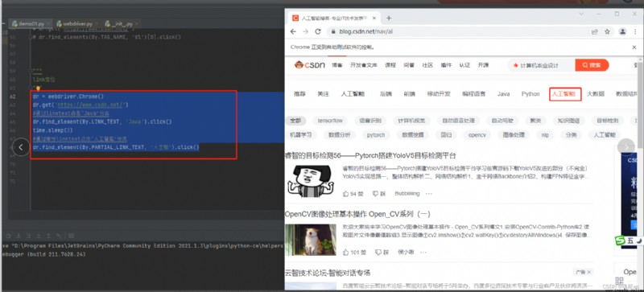Open 开发者文库 in CSDN top navigation
The height and width of the screenshot is (292, 644).
364,65
